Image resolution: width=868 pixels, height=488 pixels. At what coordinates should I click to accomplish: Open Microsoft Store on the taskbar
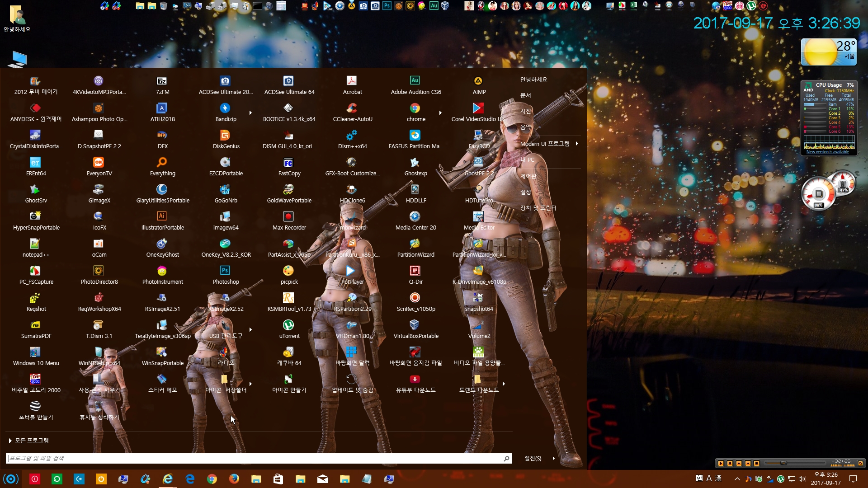tap(278, 479)
